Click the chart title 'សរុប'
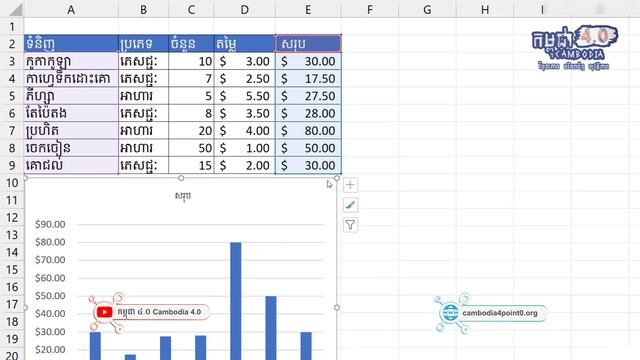Viewport: 640px width, 360px height. pos(182,196)
